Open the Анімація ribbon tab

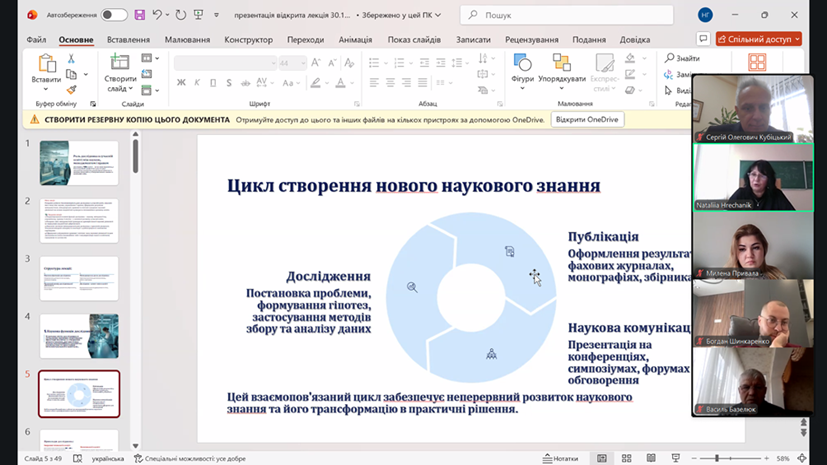(x=355, y=39)
